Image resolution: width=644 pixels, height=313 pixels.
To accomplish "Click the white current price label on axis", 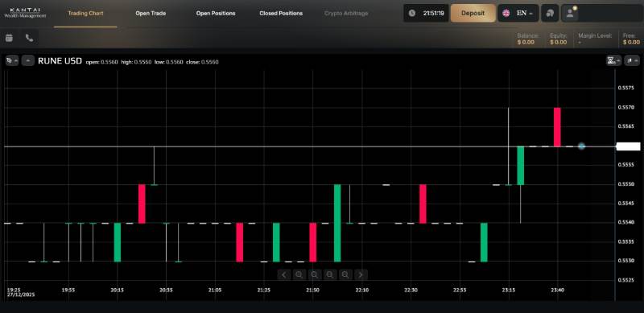I will coord(628,146).
